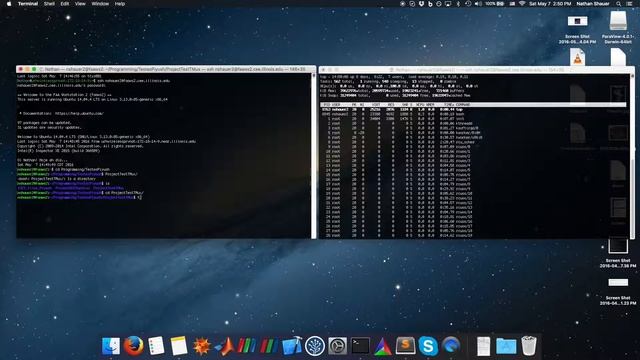Open the Window menu
Screen dimensions: 640x360
(100, 4)
